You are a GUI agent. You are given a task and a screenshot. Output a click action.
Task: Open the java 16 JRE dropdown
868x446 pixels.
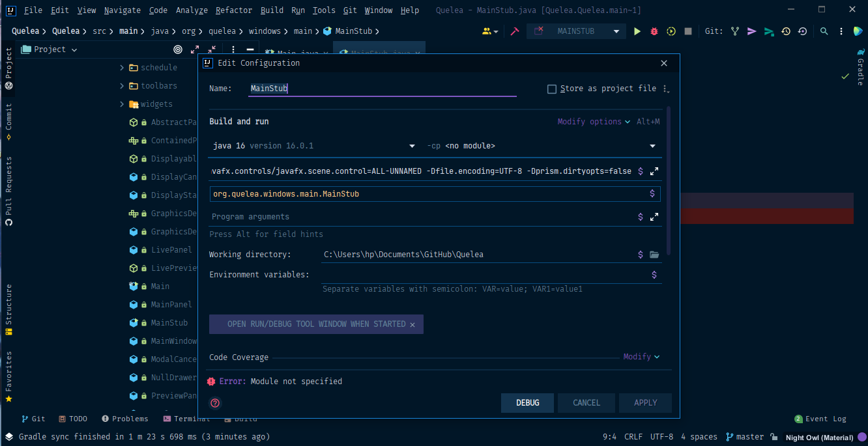tap(412, 145)
